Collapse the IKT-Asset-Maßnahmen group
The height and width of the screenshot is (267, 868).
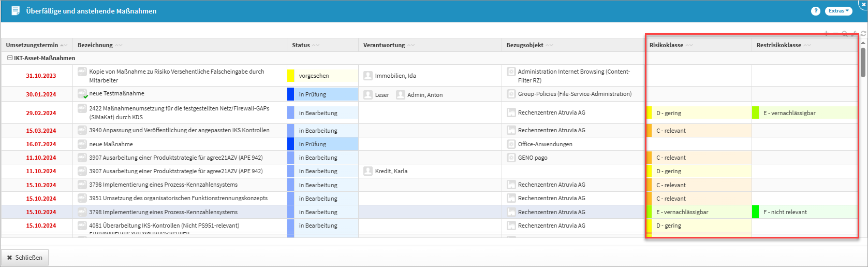click(10, 58)
